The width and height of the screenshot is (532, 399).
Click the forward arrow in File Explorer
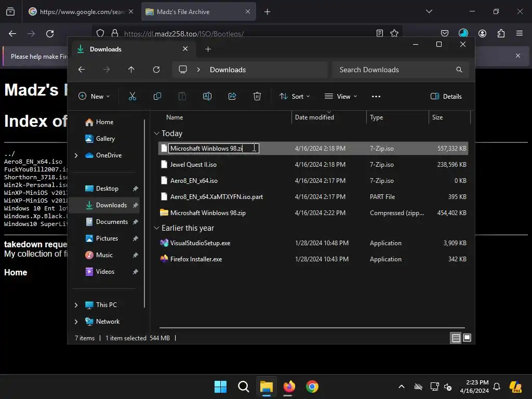point(107,70)
